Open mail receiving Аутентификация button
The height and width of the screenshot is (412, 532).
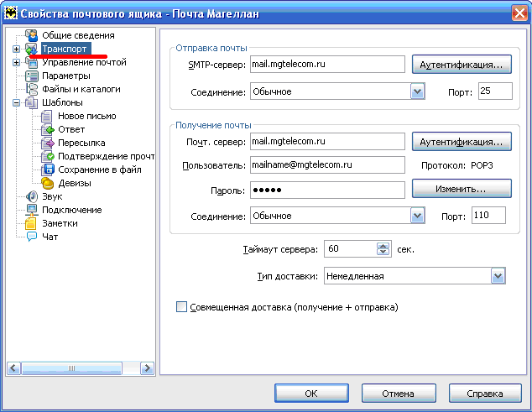462,142
